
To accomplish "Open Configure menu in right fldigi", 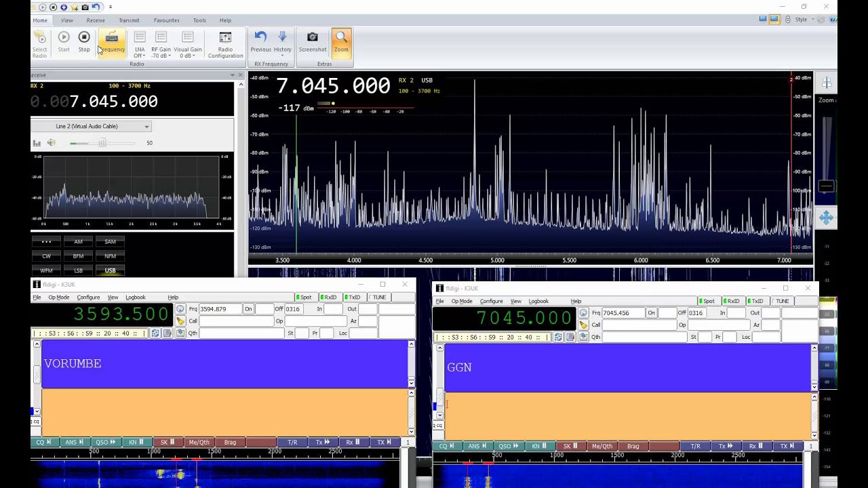I will pyautogui.click(x=491, y=301).
